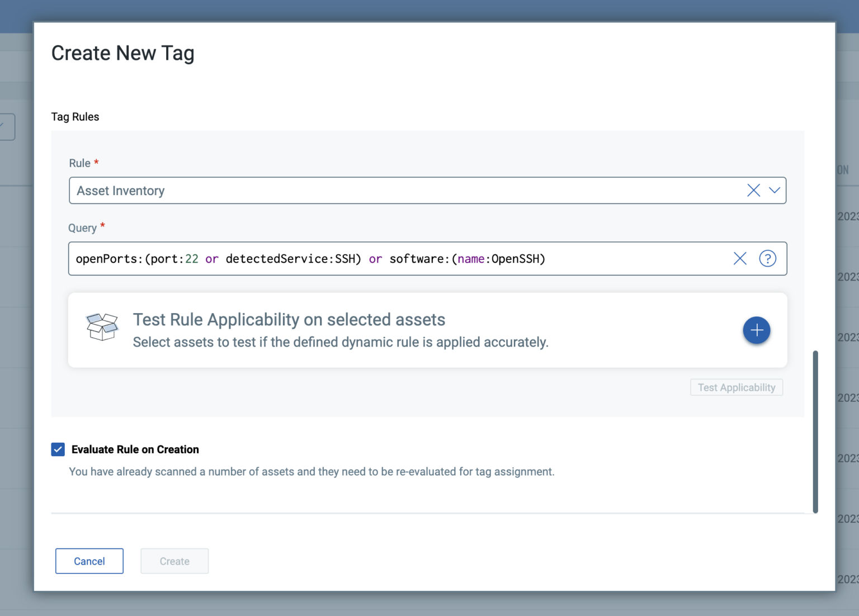This screenshot has width=859, height=616.
Task: Click the open box asset illustration icon
Action: pos(102,327)
